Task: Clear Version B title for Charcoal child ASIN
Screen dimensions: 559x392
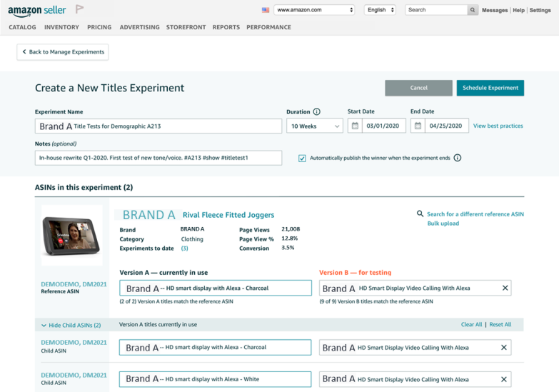Action: [504, 348]
